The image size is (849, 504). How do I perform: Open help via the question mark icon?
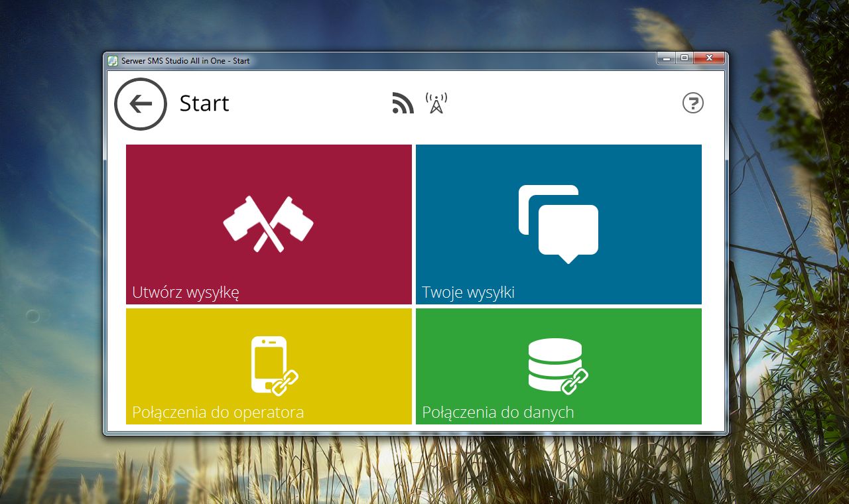tap(693, 103)
